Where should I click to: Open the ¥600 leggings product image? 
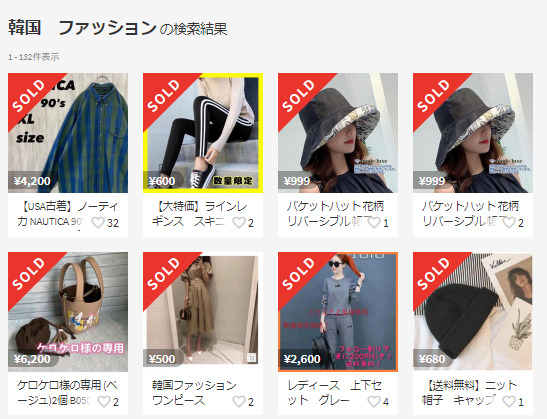point(203,133)
